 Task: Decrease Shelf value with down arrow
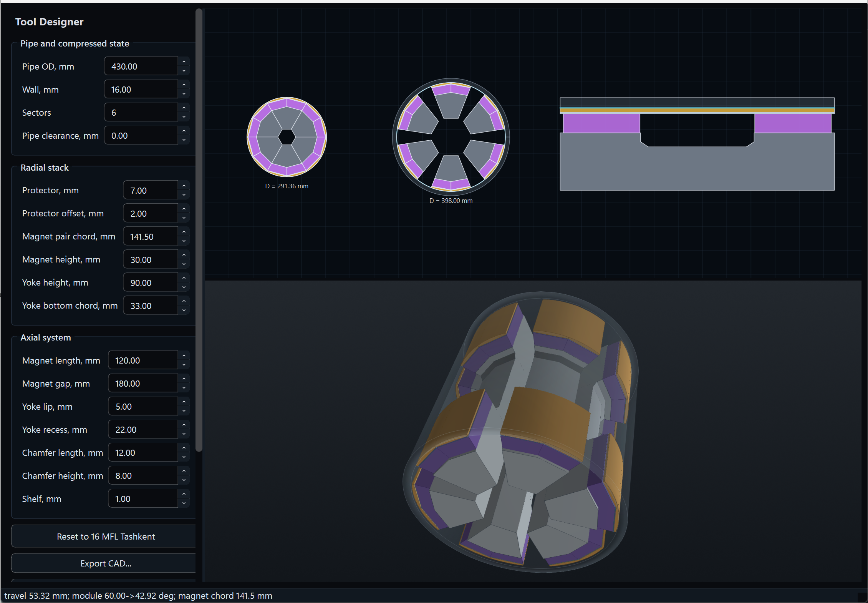[x=184, y=503]
